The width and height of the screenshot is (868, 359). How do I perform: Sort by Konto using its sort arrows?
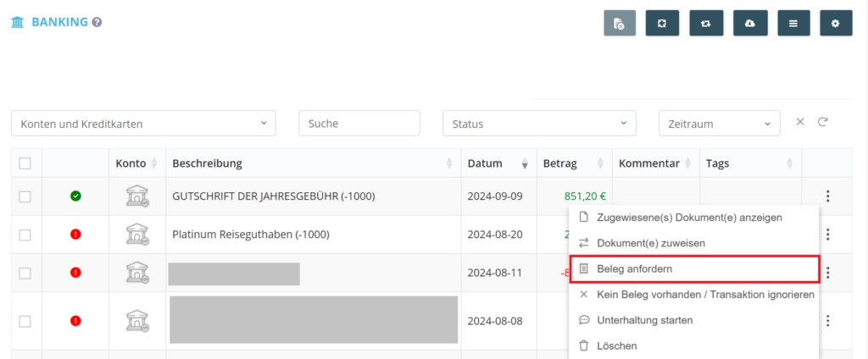coord(154,163)
